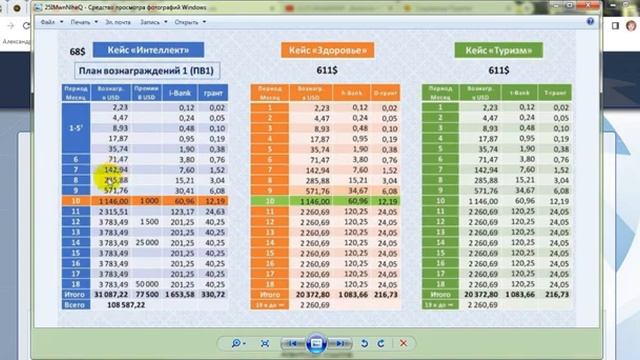Click the Премии в USD column header

(147, 93)
